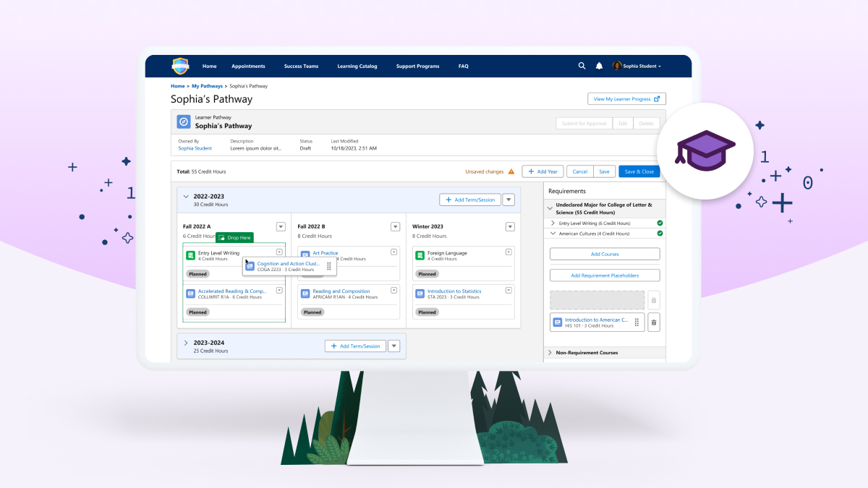Open Learning Catalog in the navigation bar
The width and height of the screenshot is (868, 488).
point(357,66)
